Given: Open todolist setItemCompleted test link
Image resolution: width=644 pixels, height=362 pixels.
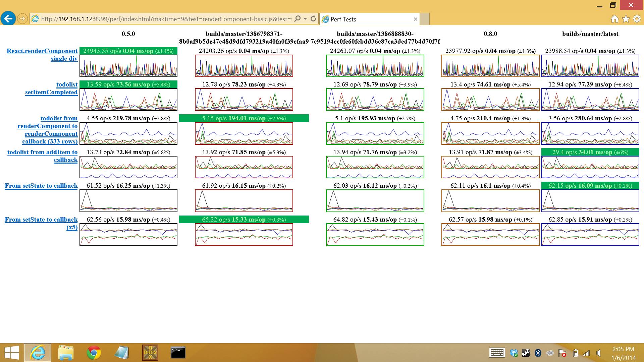Looking at the screenshot, I should (x=51, y=88).
